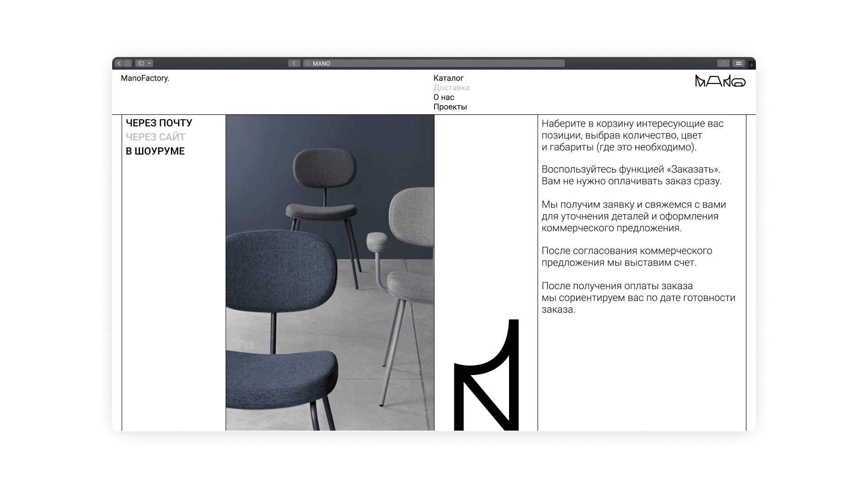The height and width of the screenshot is (488, 868).
Task: Open the browser share button
Action: 723,63
